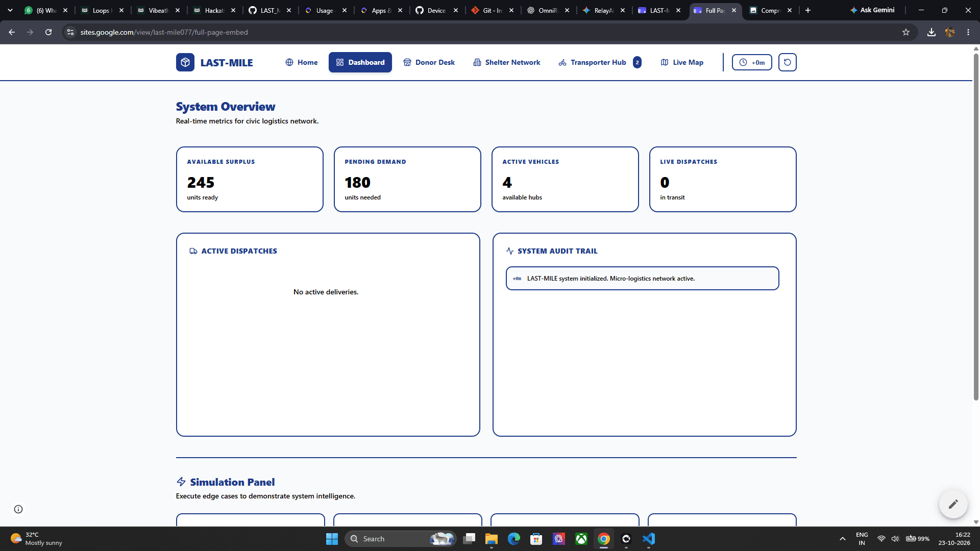Expand the tab search dropdown chevron

[10, 10]
